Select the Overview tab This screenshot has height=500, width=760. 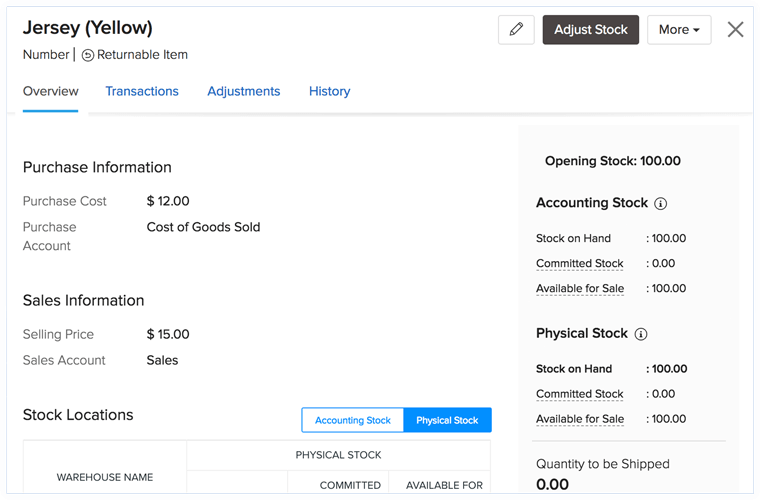(51, 91)
